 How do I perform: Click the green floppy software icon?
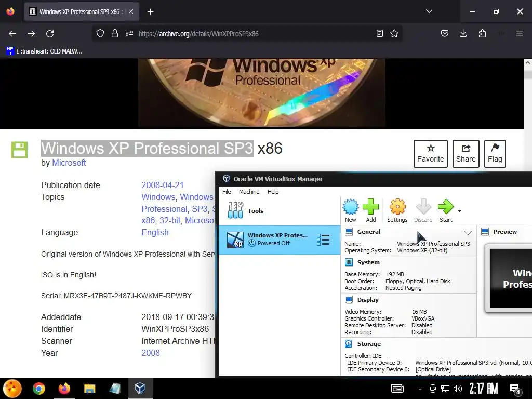tap(20, 150)
